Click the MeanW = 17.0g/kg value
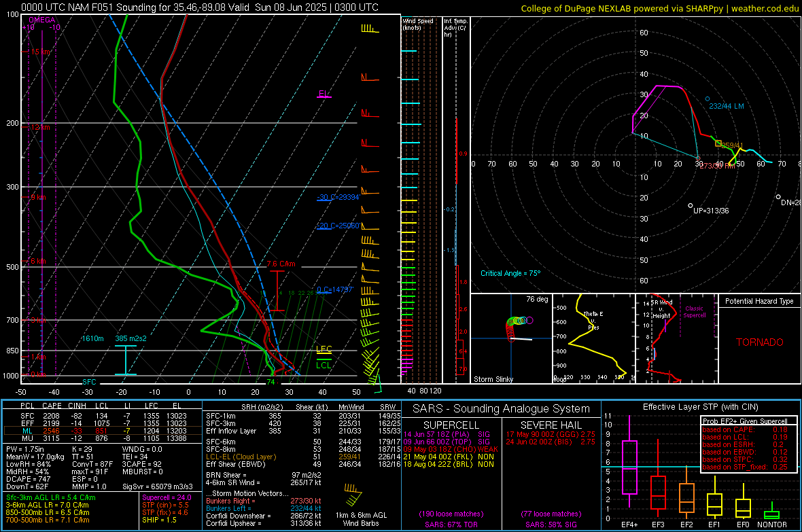Screen dimensions: 802x532 click(x=35, y=457)
